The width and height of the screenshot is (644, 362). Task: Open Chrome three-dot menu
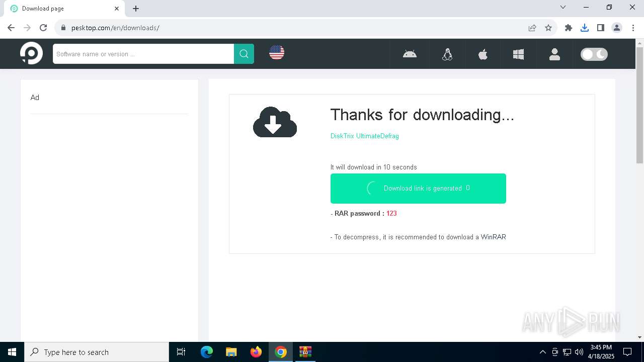633,28
